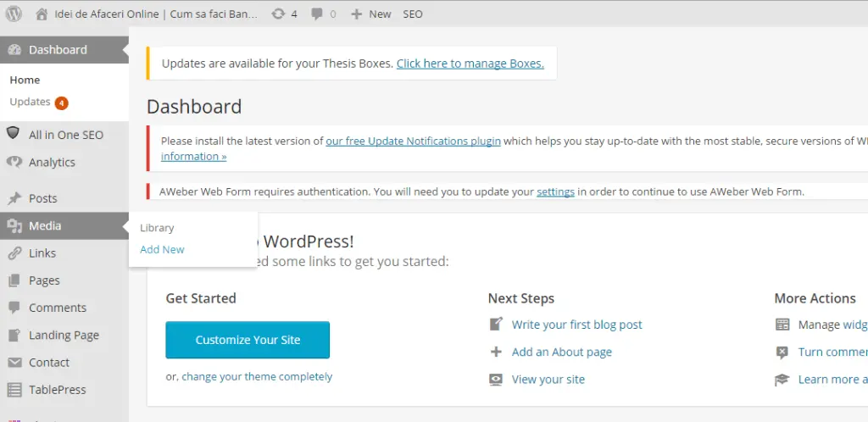Click the 'Turn comments' link
Image resolution: width=868 pixels, height=422 pixels.
832,352
